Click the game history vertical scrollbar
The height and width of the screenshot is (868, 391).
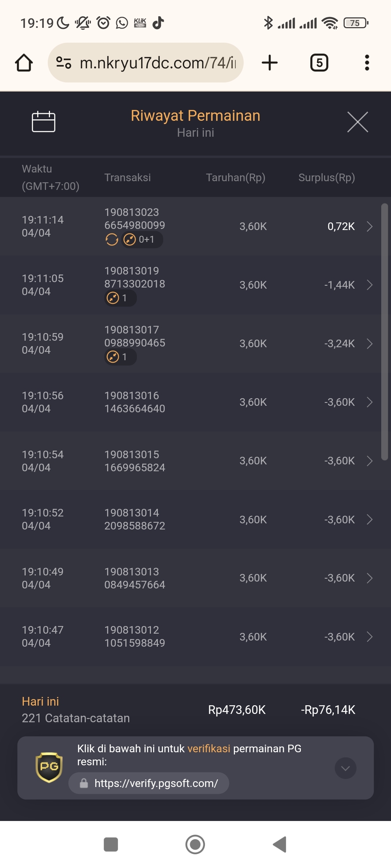384,332
